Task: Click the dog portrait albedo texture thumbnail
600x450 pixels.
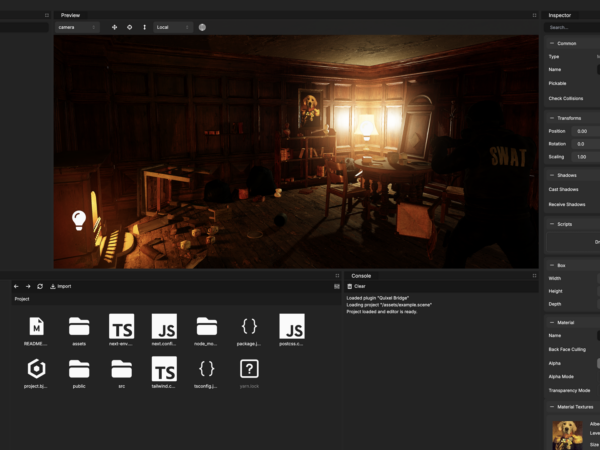Action: click(567, 435)
